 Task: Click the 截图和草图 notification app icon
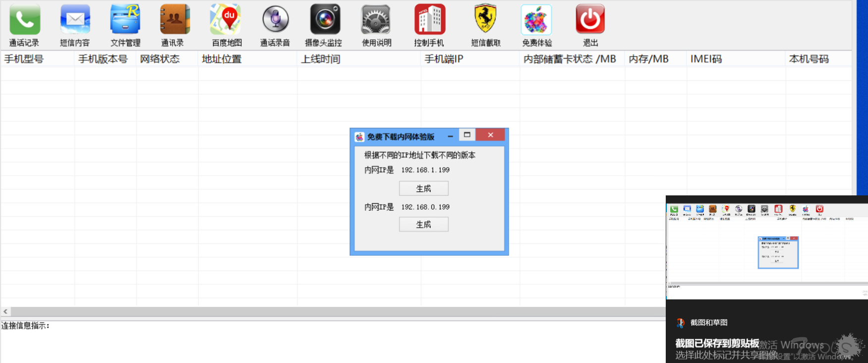[681, 323]
